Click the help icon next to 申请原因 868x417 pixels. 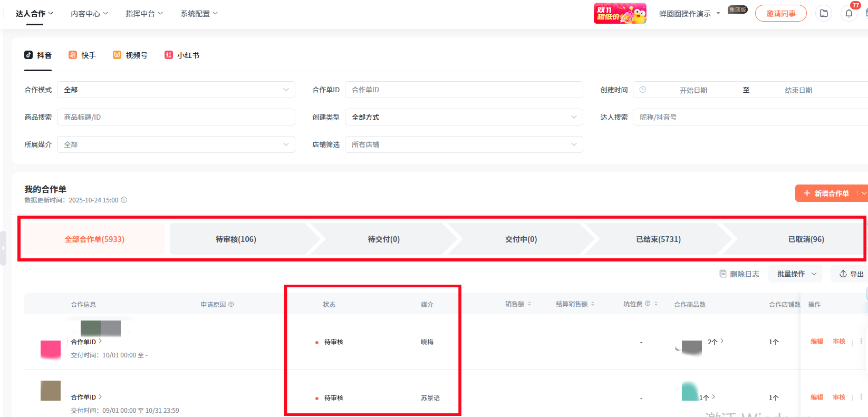click(x=231, y=305)
